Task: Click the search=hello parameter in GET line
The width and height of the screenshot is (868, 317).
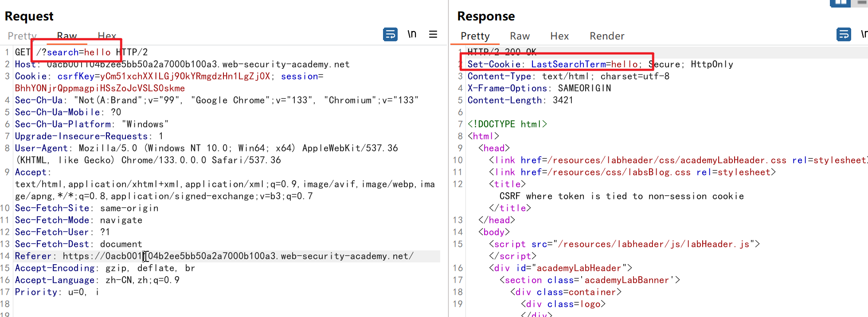Action: pos(78,52)
